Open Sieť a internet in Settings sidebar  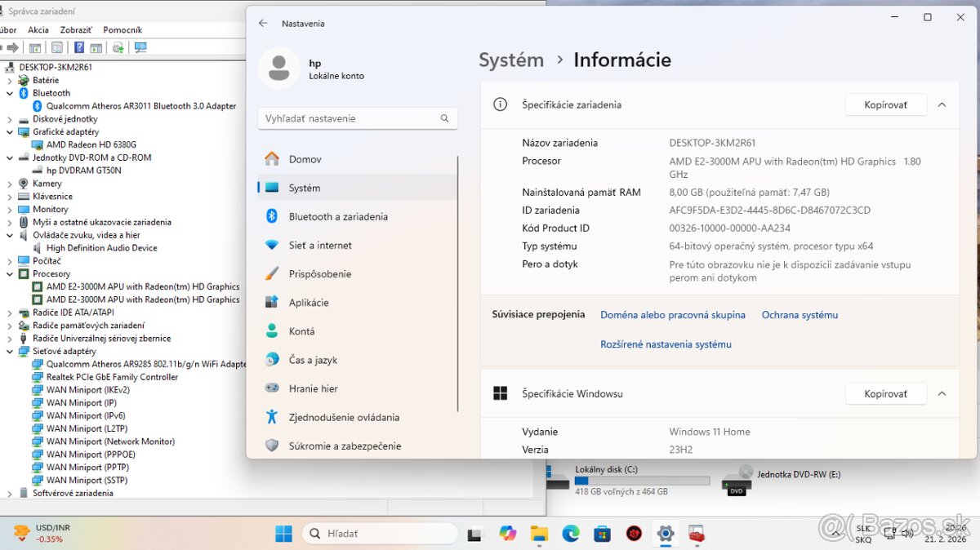click(x=357, y=245)
